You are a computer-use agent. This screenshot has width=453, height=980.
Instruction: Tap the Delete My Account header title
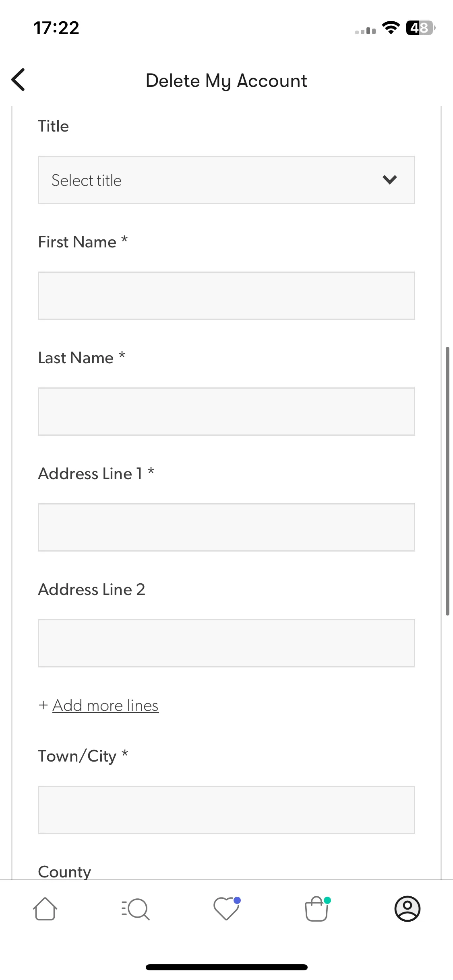226,81
